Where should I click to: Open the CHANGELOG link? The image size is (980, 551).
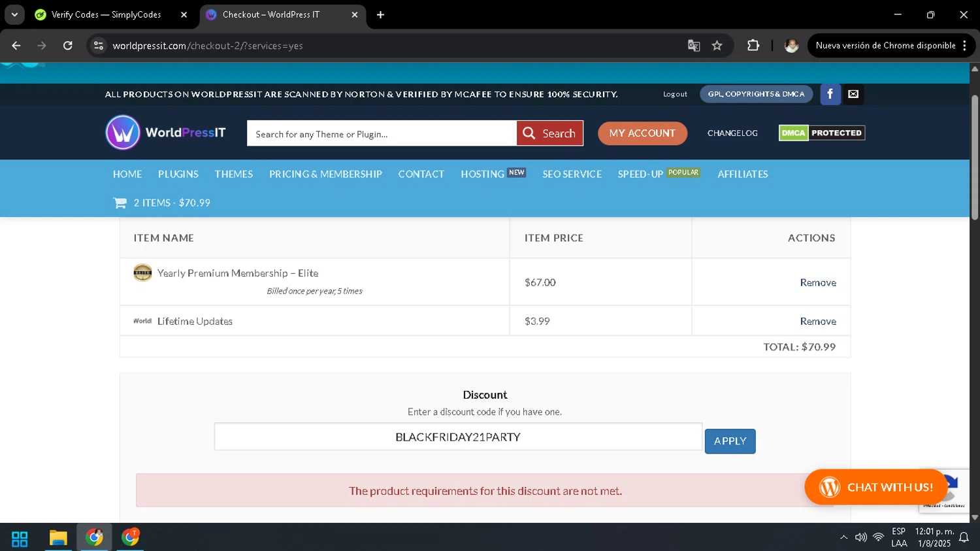(732, 133)
